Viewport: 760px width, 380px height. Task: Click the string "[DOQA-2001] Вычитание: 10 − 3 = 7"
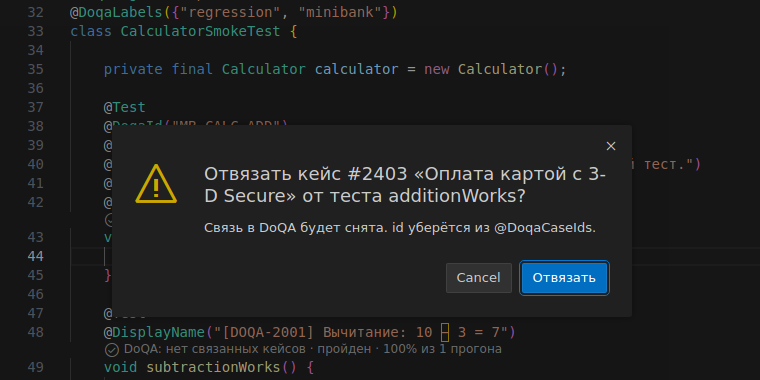pos(360,332)
